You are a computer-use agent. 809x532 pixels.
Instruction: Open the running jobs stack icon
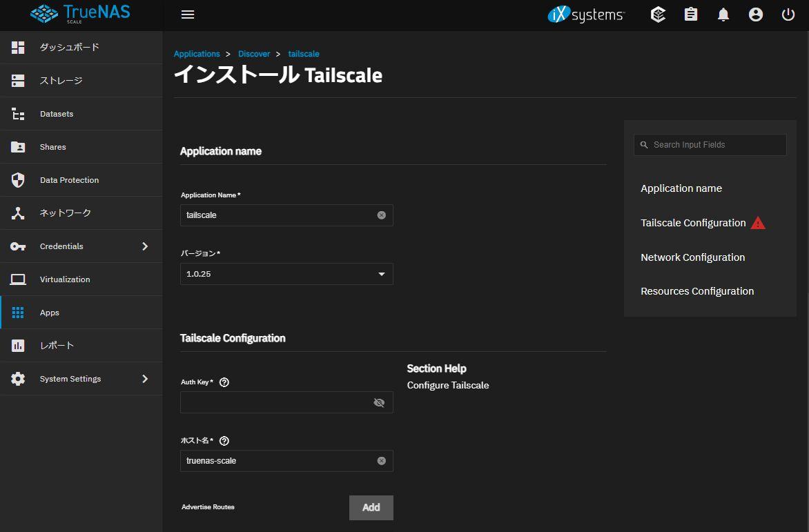click(658, 14)
